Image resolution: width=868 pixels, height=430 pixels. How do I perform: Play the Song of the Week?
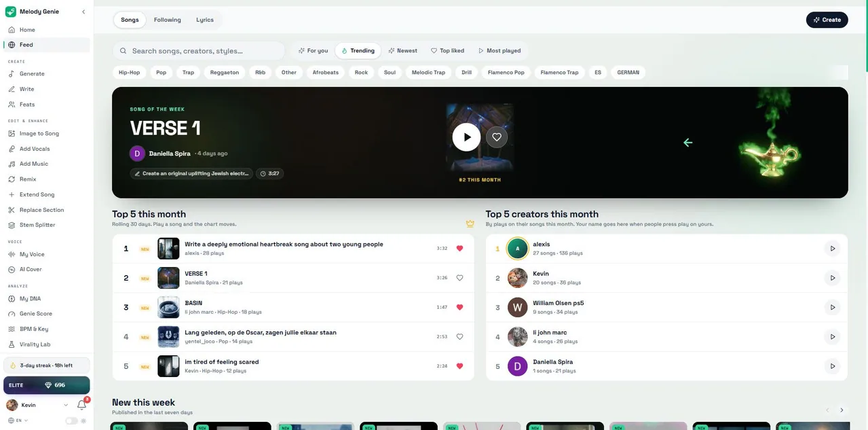[x=467, y=137]
